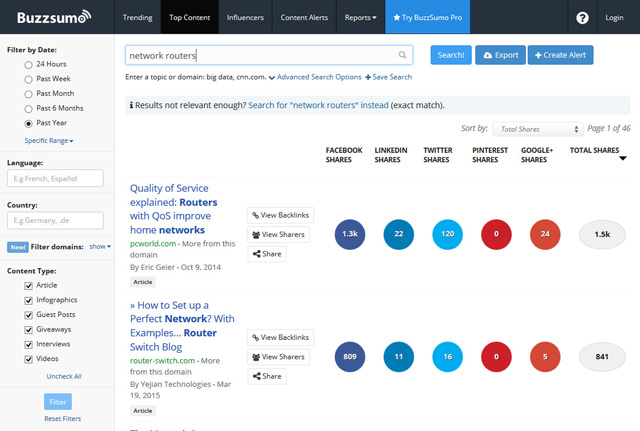Click total shares bubble showing 1.5k
Image resolution: width=640 pixels, height=431 pixels.
(x=602, y=234)
